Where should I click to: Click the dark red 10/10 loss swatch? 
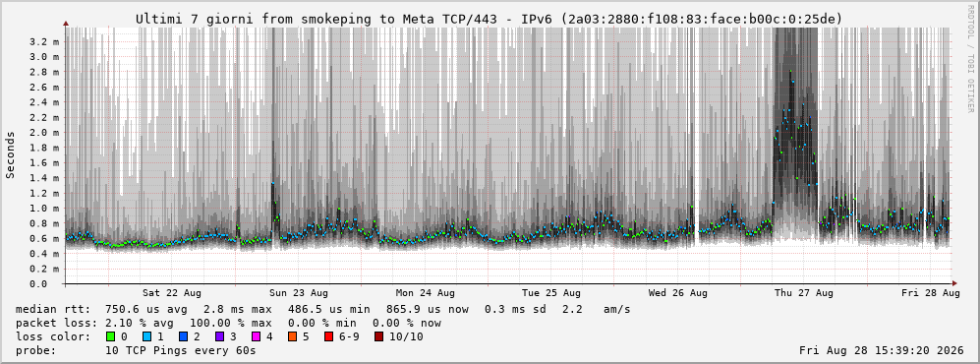pyautogui.click(x=379, y=337)
